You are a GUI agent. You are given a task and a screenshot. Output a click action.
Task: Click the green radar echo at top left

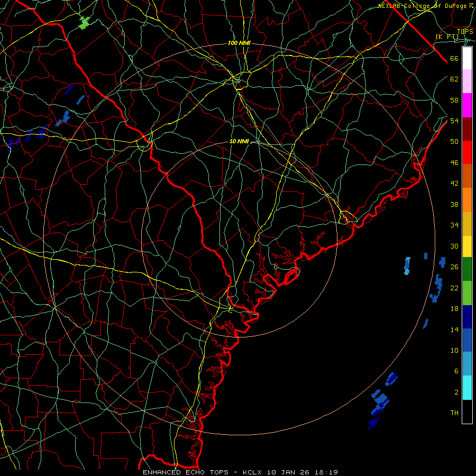(85, 23)
